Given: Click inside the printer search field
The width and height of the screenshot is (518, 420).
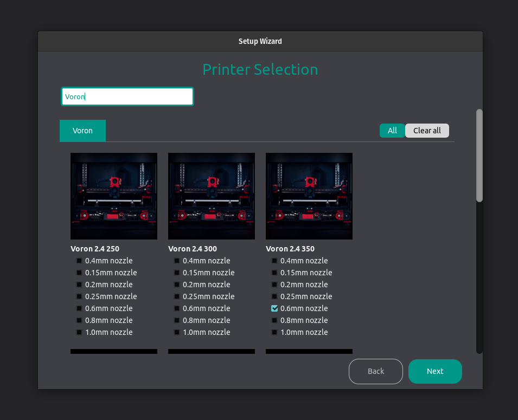Looking at the screenshot, I should coord(127,96).
